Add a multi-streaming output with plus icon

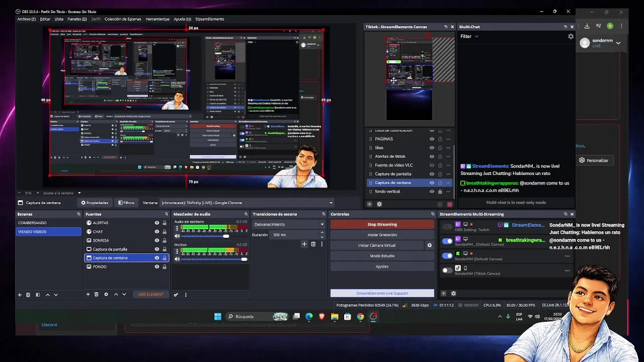coord(443,294)
